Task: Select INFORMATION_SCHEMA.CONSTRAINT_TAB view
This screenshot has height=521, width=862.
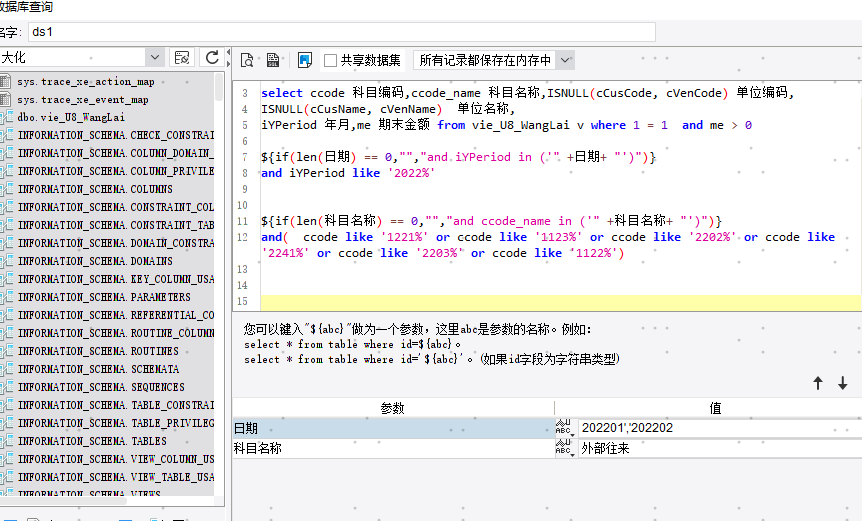Action: point(115,225)
